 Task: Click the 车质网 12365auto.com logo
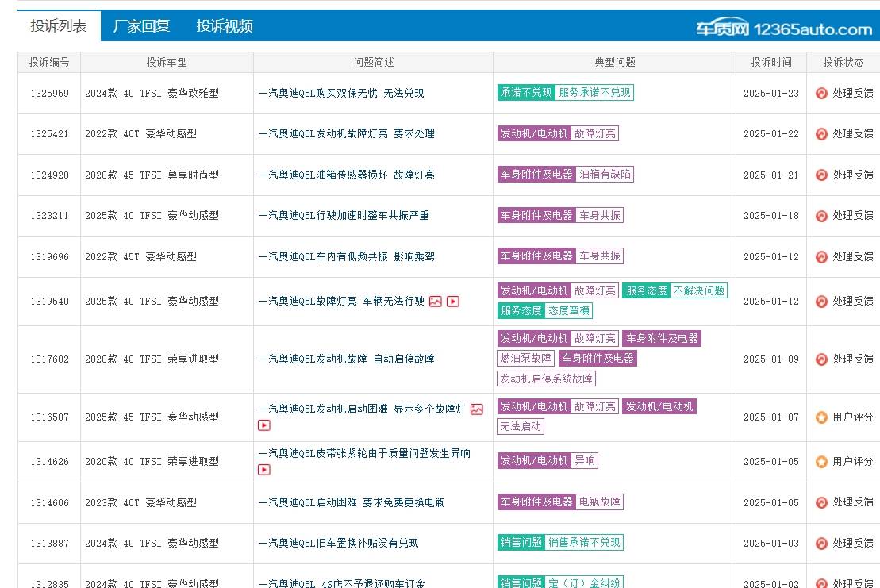click(x=784, y=29)
